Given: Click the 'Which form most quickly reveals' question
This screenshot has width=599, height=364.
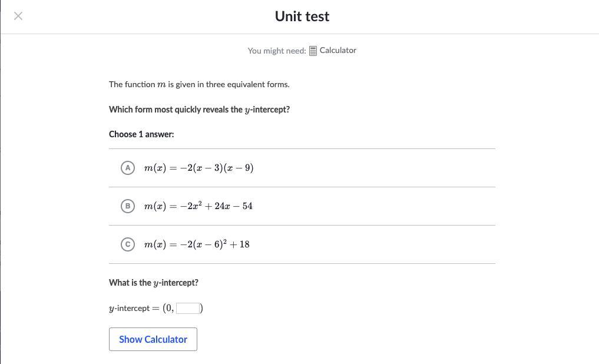Looking at the screenshot, I should coord(199,110).
